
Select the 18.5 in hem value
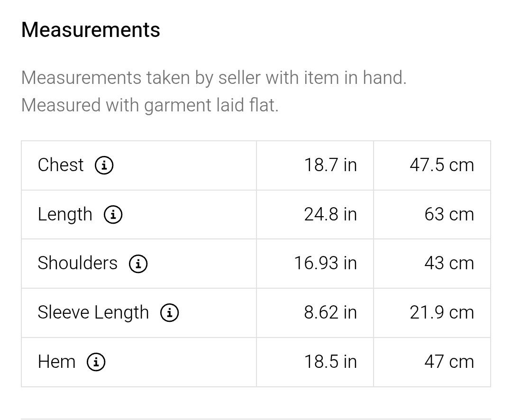click(x=330, y=362)
